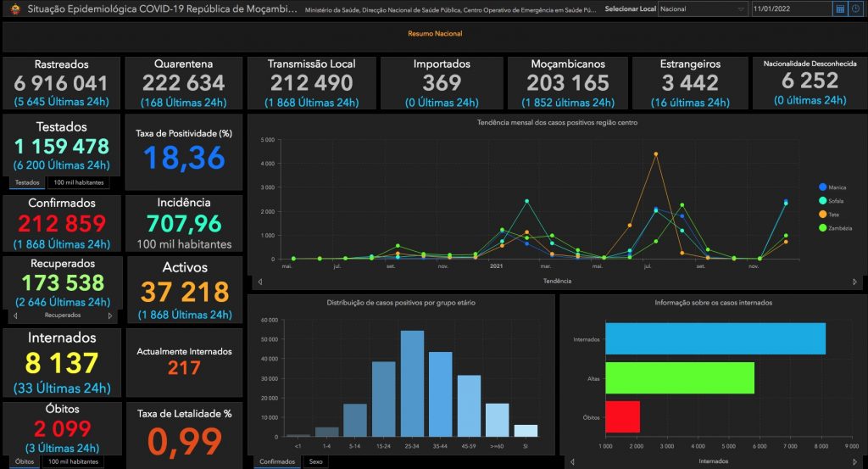Screen dimensions: 868x469
Task: Open the Selecionar Local dropdown
Action: tap(702, 9)
